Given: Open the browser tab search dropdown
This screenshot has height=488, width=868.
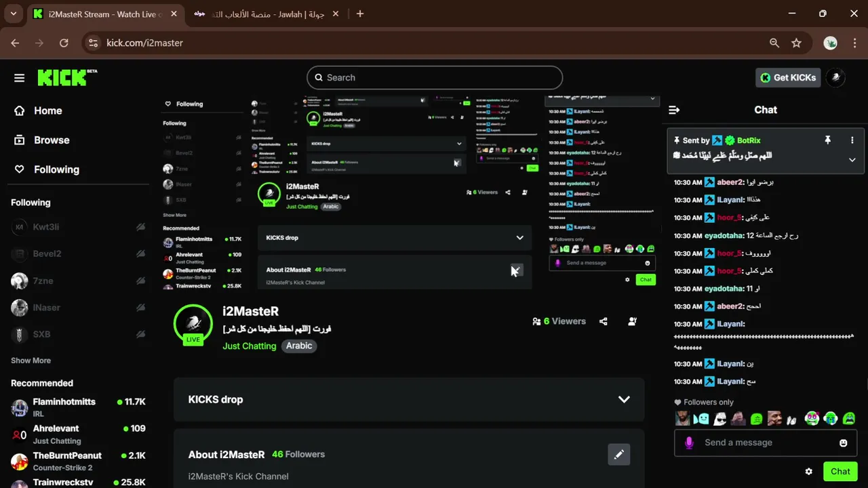Looking at the screenshot, I should (13, 14).
